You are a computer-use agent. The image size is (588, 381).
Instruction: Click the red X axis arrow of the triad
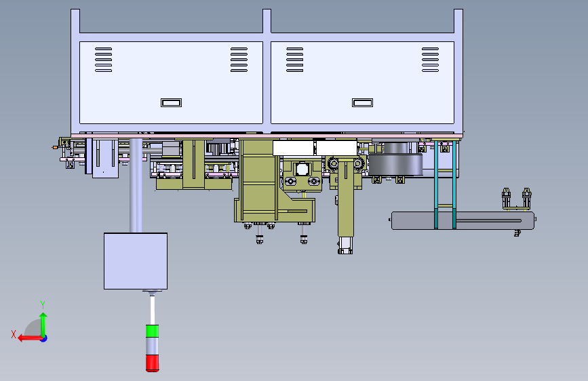click(x=29, y=338)
